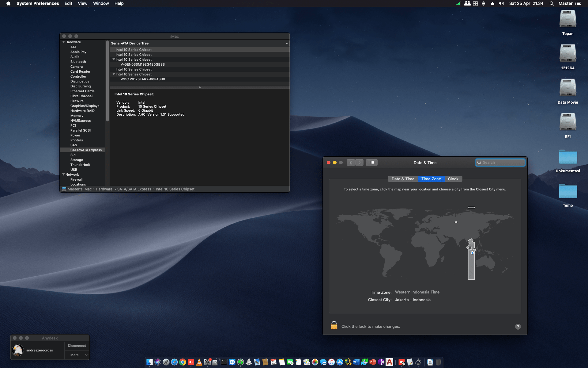Open Photos app in the dock
The image size is (588, 368).
[x=315, y=362]
